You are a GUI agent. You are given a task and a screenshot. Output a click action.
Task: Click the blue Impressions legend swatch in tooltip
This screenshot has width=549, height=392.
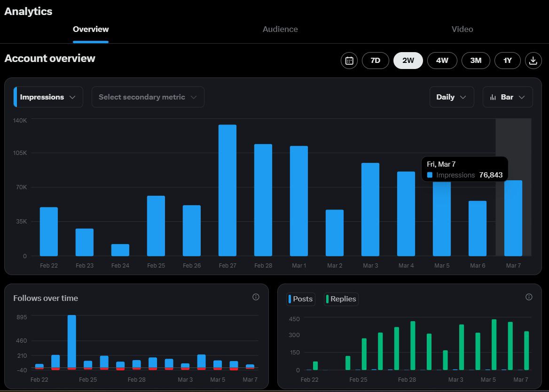pos(430,175)
